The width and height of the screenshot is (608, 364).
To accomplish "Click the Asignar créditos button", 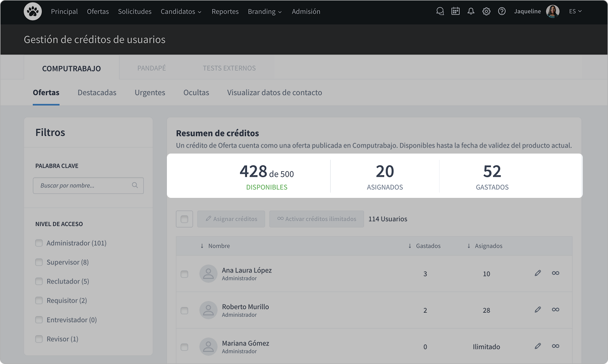I will tap(231, 219).
